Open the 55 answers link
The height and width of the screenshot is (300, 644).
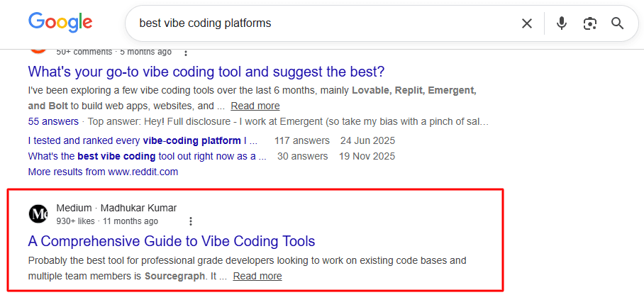click(x=53, y=122)
